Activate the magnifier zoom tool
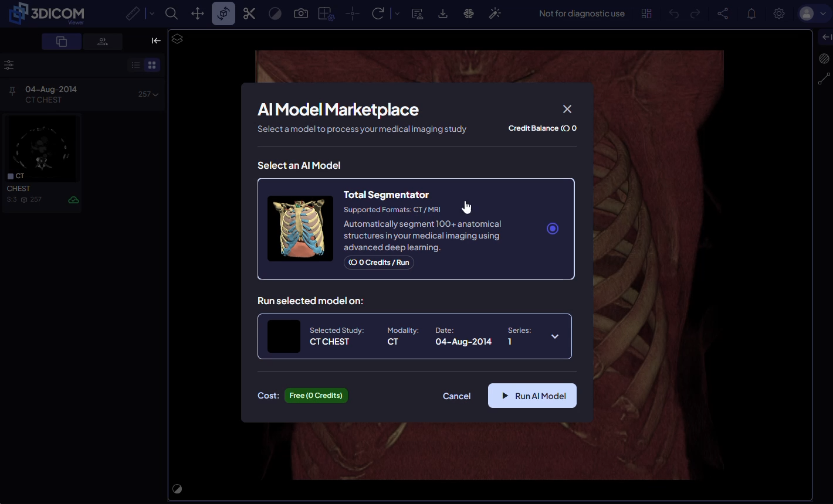The height and width of the screenshot is (504, 833). coord(171,13)
